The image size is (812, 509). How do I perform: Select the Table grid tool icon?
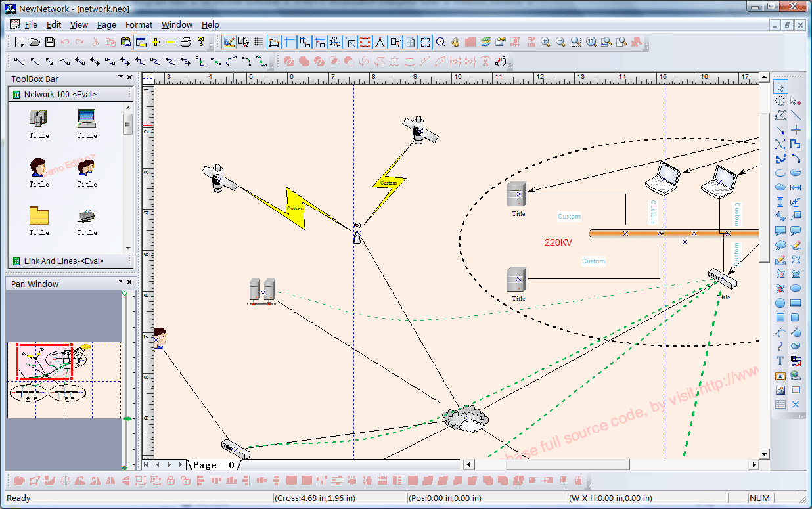pos(780,405)
